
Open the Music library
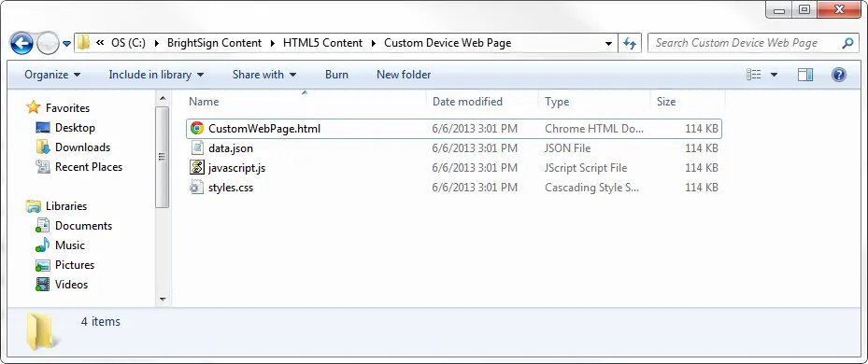click(x=70, y=245)
